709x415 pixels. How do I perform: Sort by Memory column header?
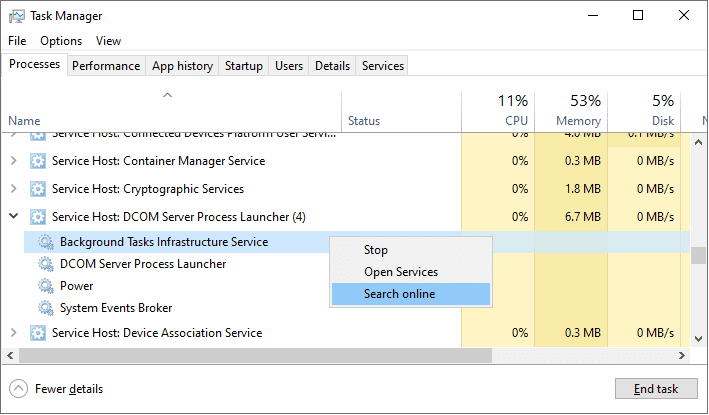571,110
